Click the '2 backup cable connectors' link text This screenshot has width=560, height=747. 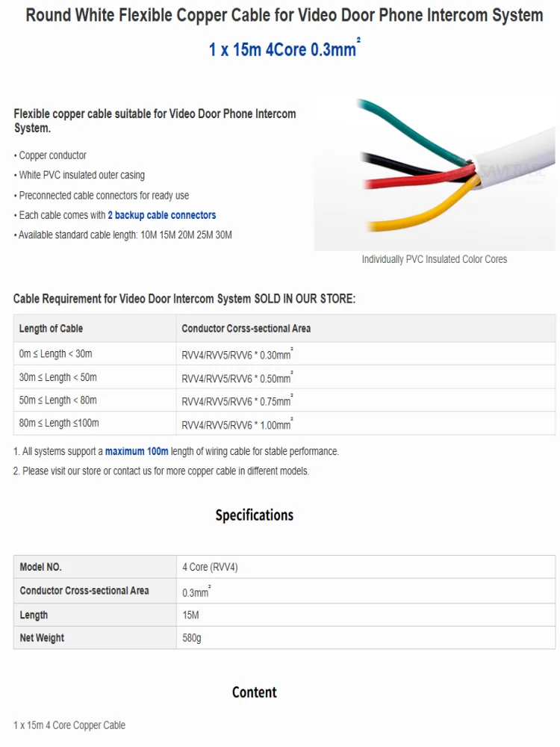(162, 215)
